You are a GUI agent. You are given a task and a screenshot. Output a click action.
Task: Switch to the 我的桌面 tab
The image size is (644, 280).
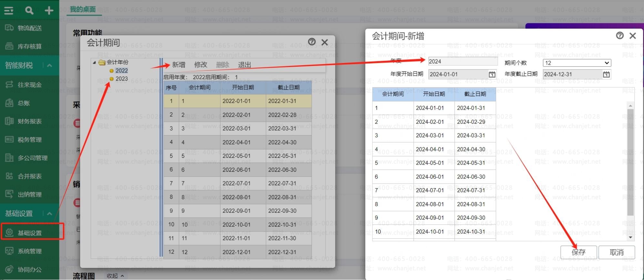(83, 9)
